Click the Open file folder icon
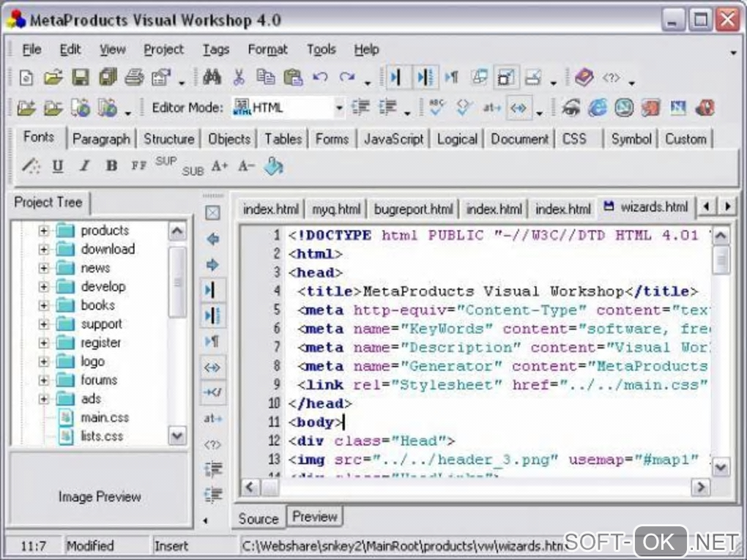The height and width of the screenshot is (560, 747). point(53,77)
